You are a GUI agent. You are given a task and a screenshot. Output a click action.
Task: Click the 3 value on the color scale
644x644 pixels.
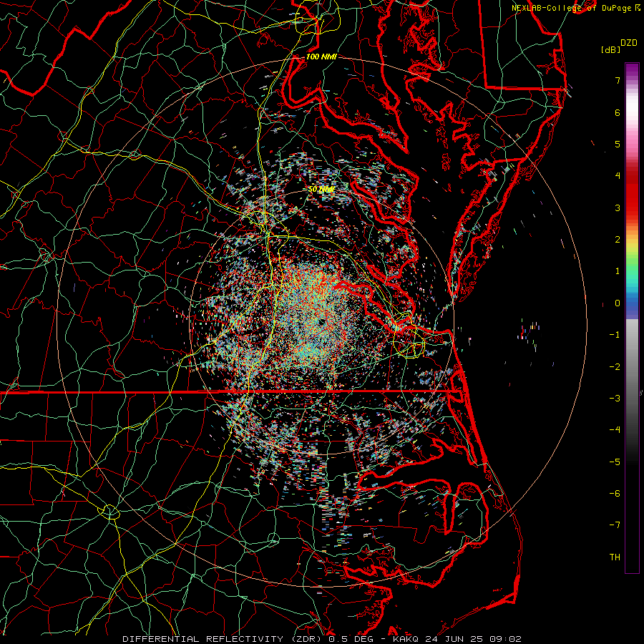618,208
